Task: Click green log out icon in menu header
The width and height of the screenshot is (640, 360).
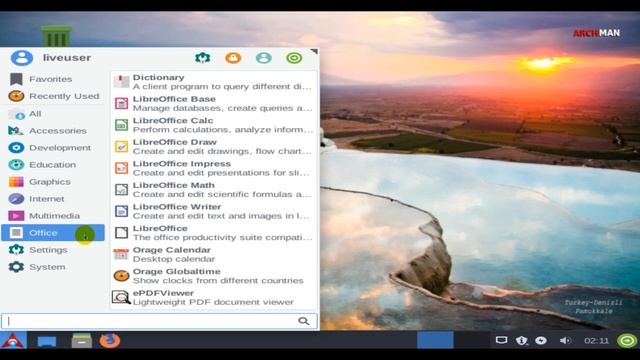Action: pyautogui.click(x=294, y=58)
